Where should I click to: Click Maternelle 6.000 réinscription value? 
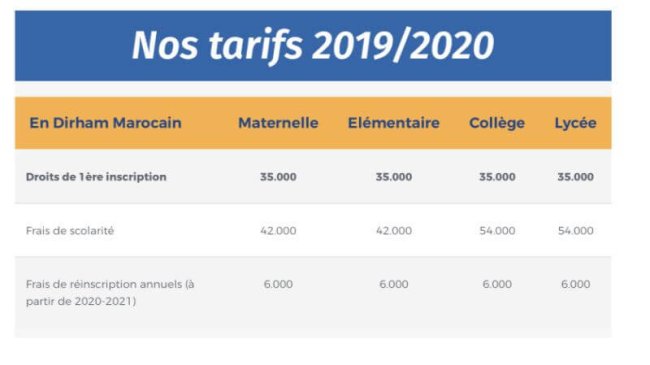point(278,284)
